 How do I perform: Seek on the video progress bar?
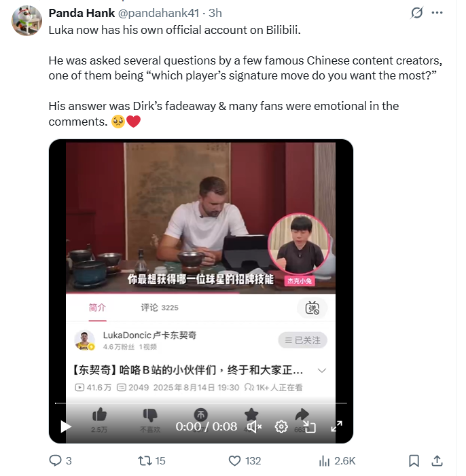(201, 403)
